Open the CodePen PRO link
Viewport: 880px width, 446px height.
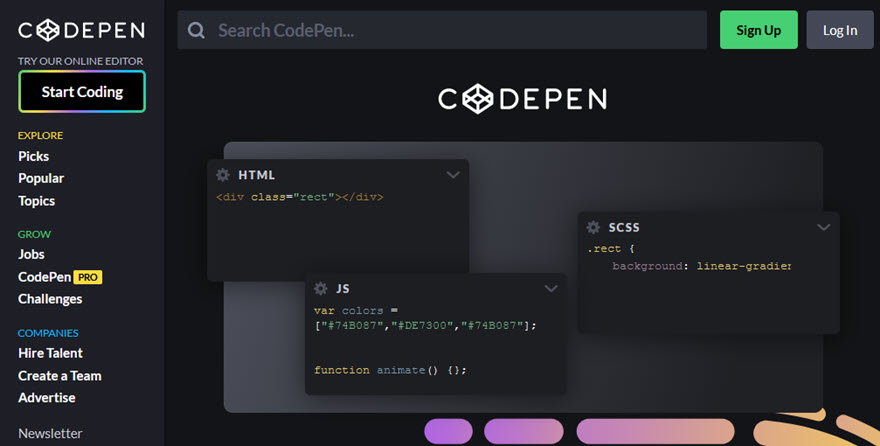(x=60, y=277)
